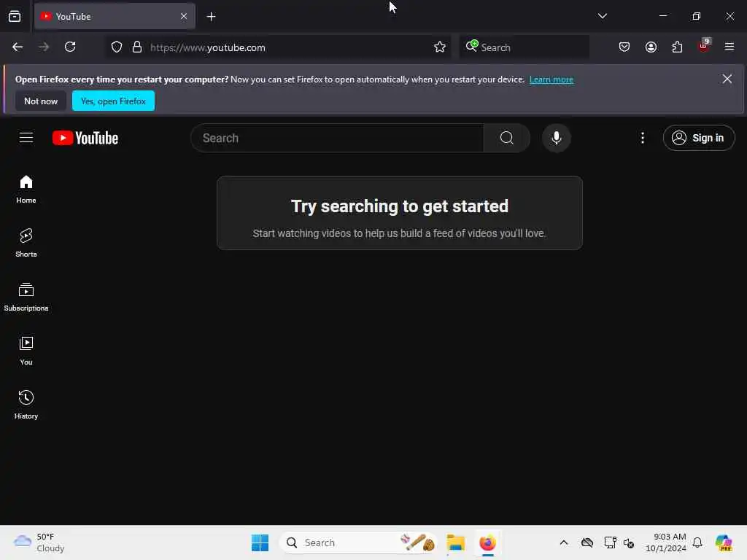The height and width of the screenshot is (560, 747).
Task: Reload the current page
Action: [x=70, y=47]
